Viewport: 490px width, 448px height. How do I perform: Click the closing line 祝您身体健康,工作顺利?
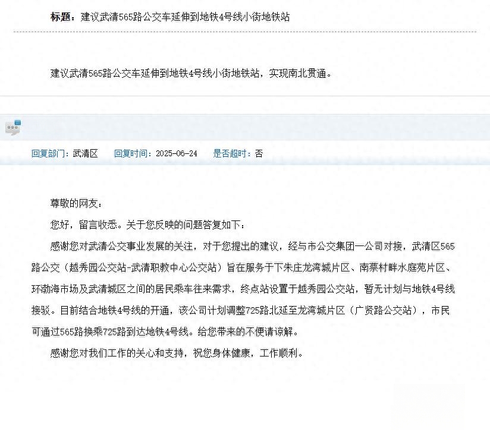248,353
